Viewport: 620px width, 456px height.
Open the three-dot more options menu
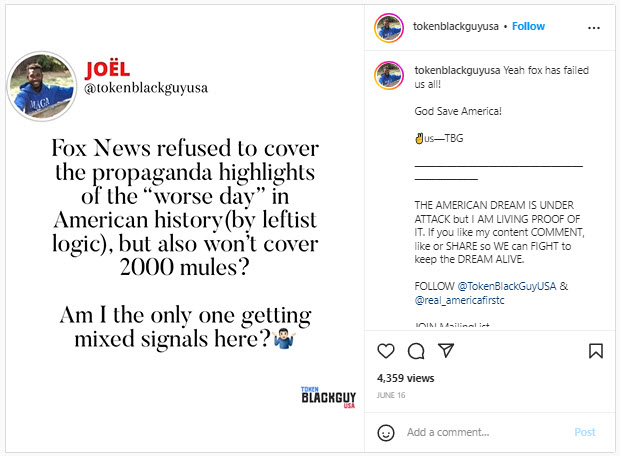(595, 26)
